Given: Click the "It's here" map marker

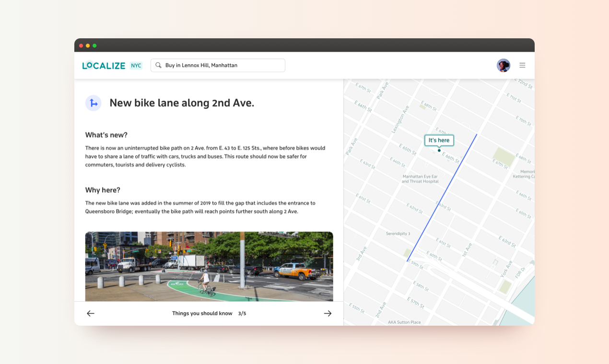Looking at the screenshot, I should pyautogui.click(x=439, y=140).
